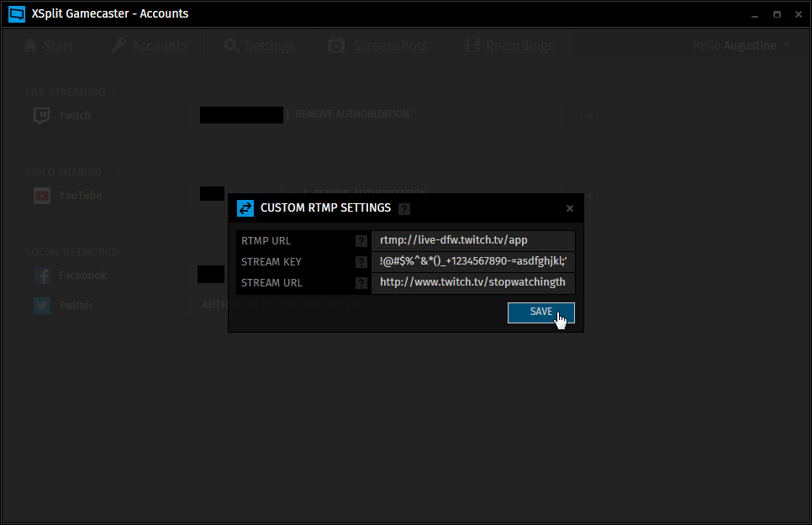Click the LIVE STREAMING section heading
The height and width of the screenshot is (525, 812).
coord(66,92)
